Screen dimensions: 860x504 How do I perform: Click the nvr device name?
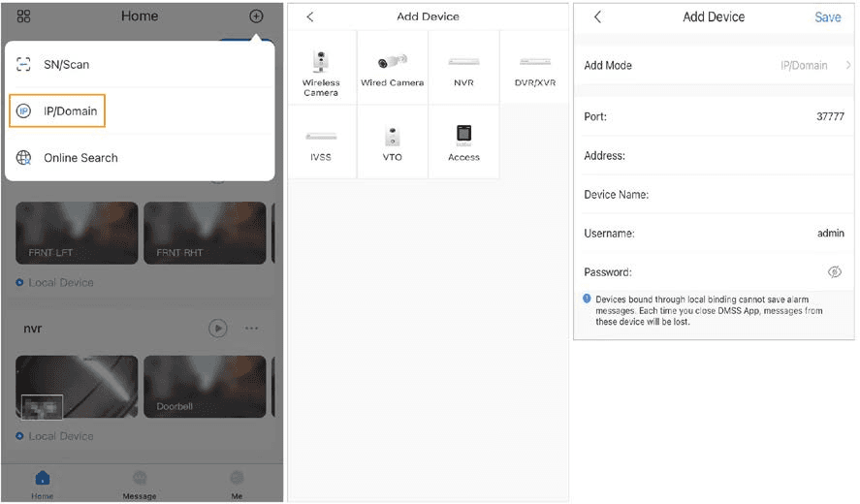(x=32, y=329)
